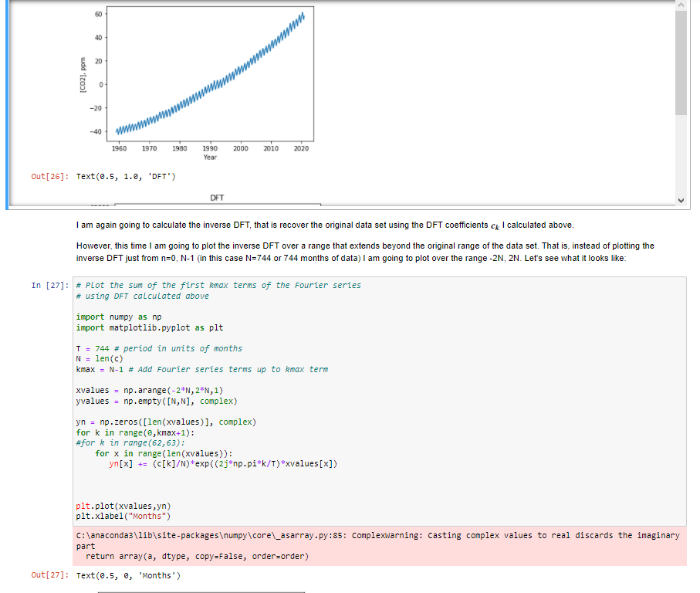Click the Out[27] output prompt label
Viewport: 700px width, 593px height.
pyautogui.click(x=49, y=574)
